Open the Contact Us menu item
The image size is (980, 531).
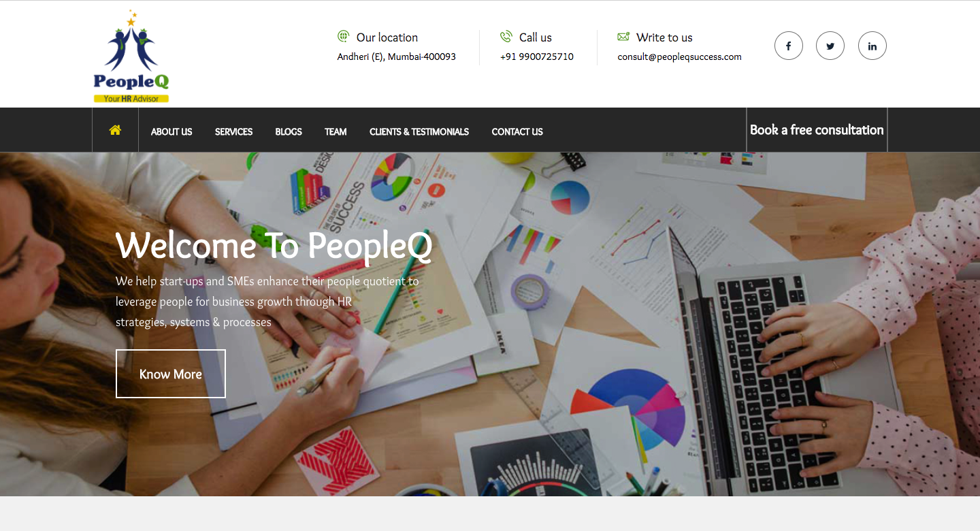point(517,132)
